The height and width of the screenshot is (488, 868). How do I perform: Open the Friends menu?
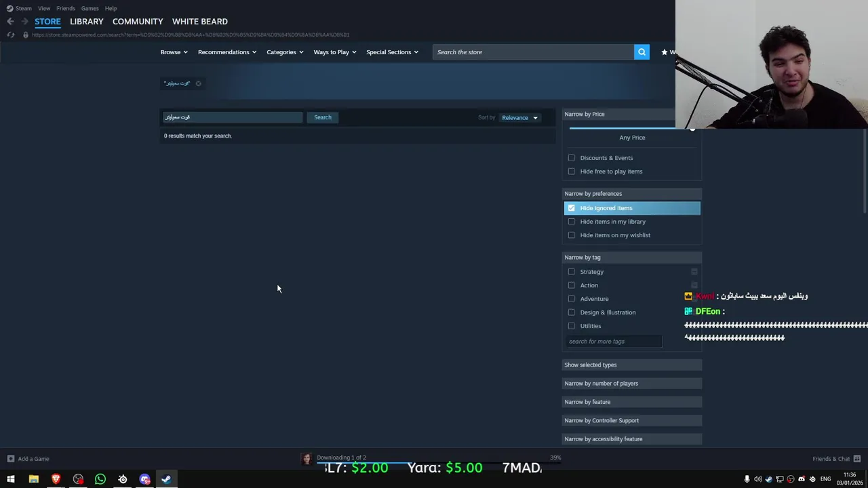click(66, 8)
